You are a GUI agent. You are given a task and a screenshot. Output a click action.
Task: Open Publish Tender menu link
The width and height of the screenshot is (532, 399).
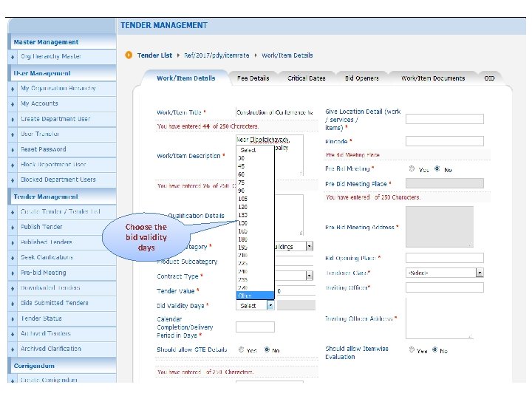[x=41, y=227]
